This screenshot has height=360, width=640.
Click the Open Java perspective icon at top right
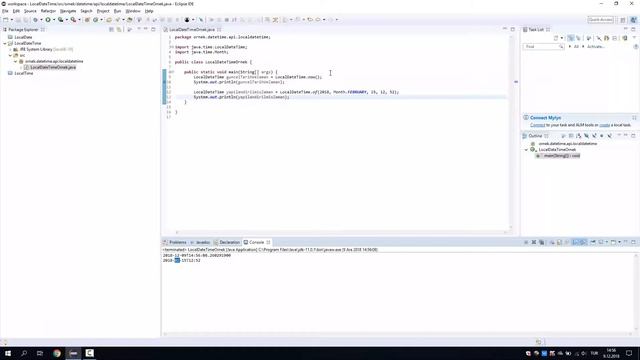point(633,20)
